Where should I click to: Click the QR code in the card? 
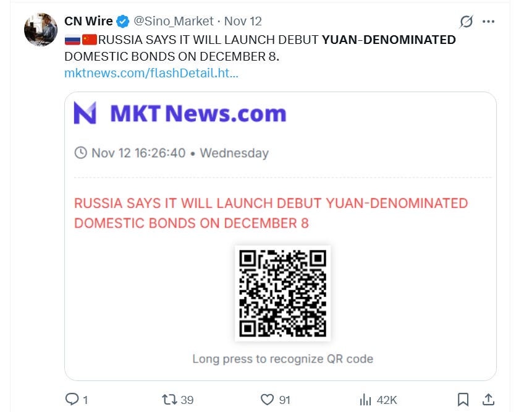point(282,293)
